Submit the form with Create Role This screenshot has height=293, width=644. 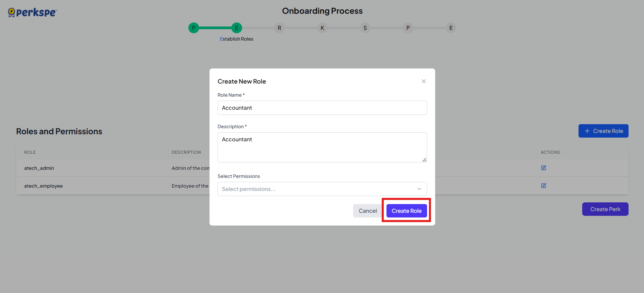406,211
